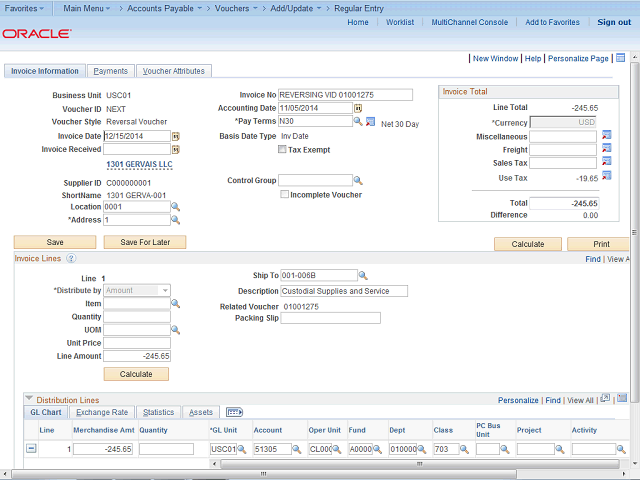Open the Freight charge detail icon
Screen dimensions: 640x480
click(x=606, y=149)
